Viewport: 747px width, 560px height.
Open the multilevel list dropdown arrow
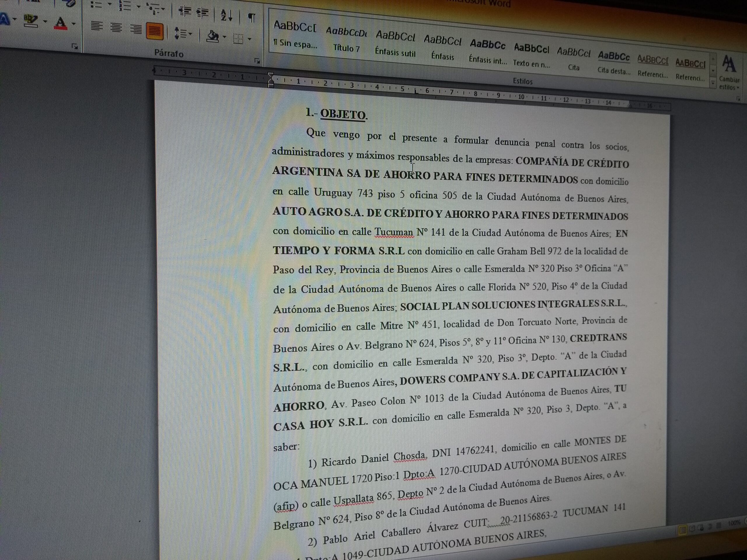163,9
